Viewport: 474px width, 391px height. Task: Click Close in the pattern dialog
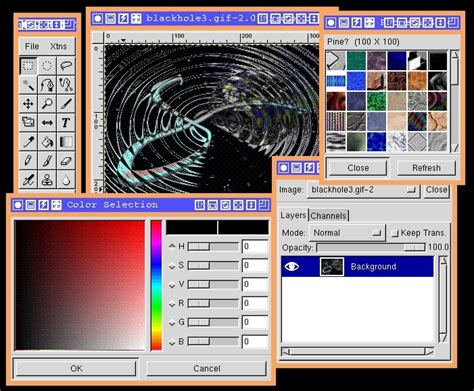(x=358, y=168)
